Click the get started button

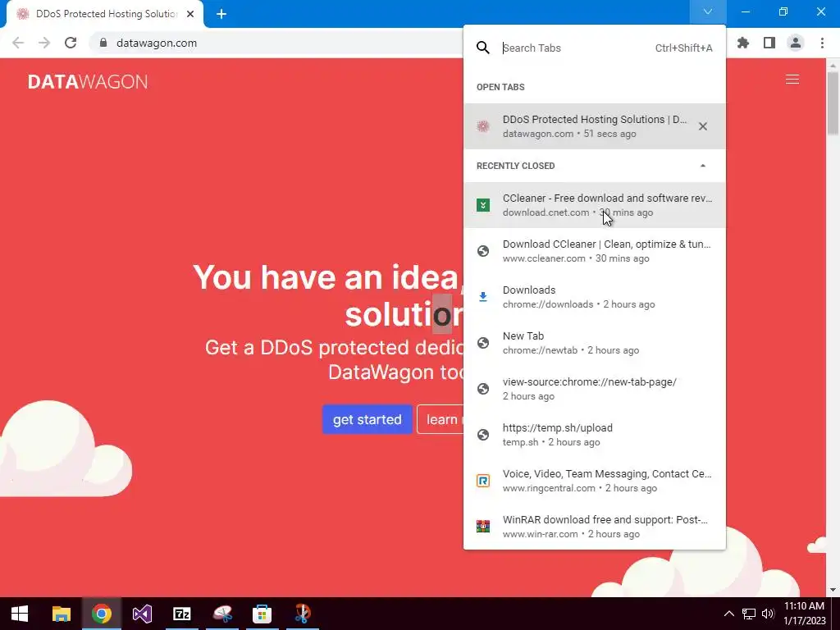pyautogui.click(x=367, y=419)
